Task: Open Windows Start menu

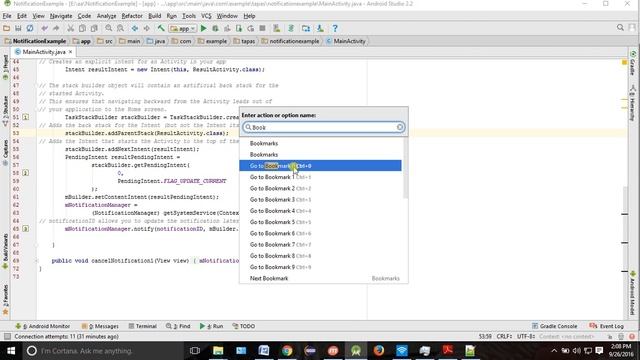Action: tap(11, 351)
